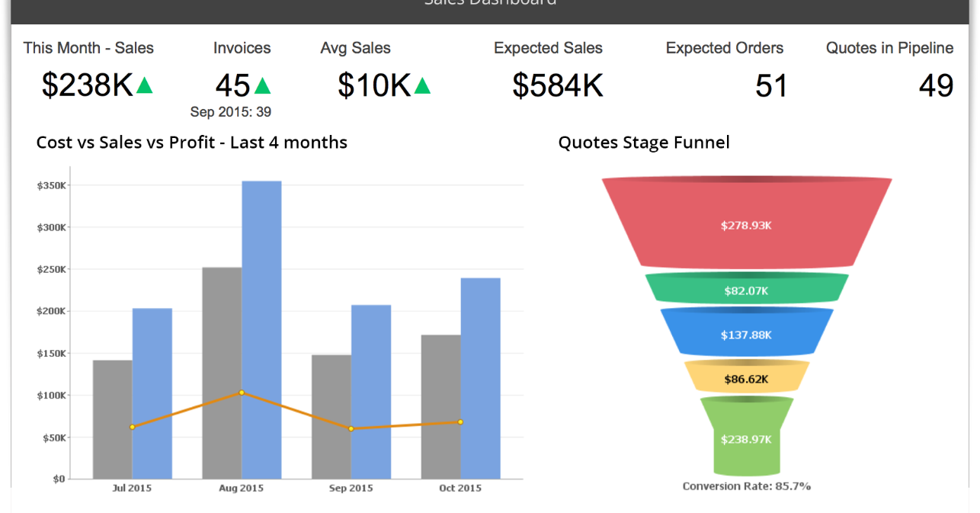Select the Jul 2015 profit marker on the orange line
The height and width of the screenshot is (513, 980).
[132, 427]
